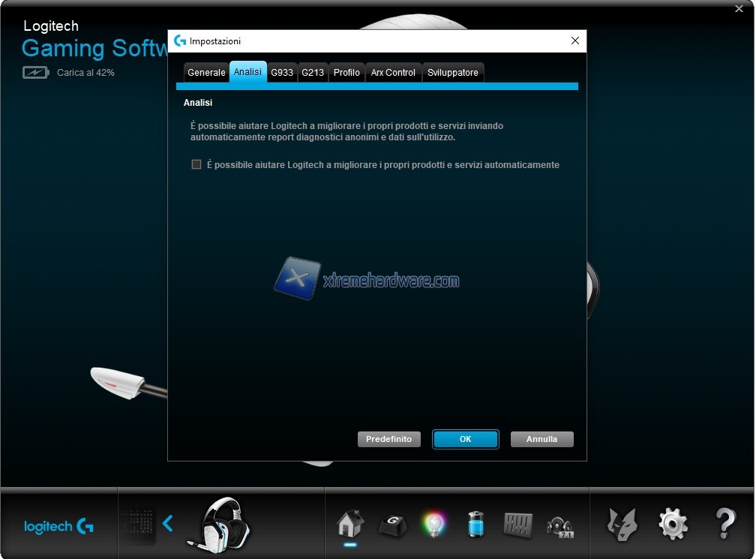Open the Arx Control tab
The height and width of the screenshot is (559, 756).
pyautogui.click(x=393, y=73)
